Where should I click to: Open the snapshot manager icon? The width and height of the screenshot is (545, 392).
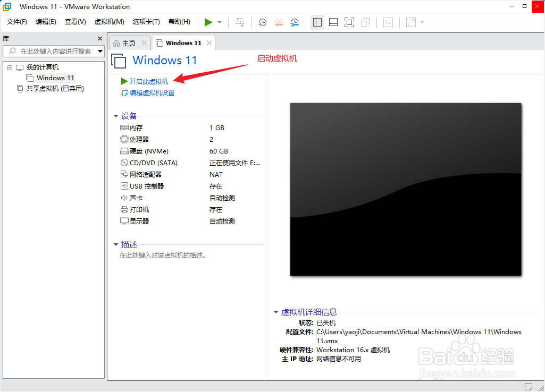(295, 22)
